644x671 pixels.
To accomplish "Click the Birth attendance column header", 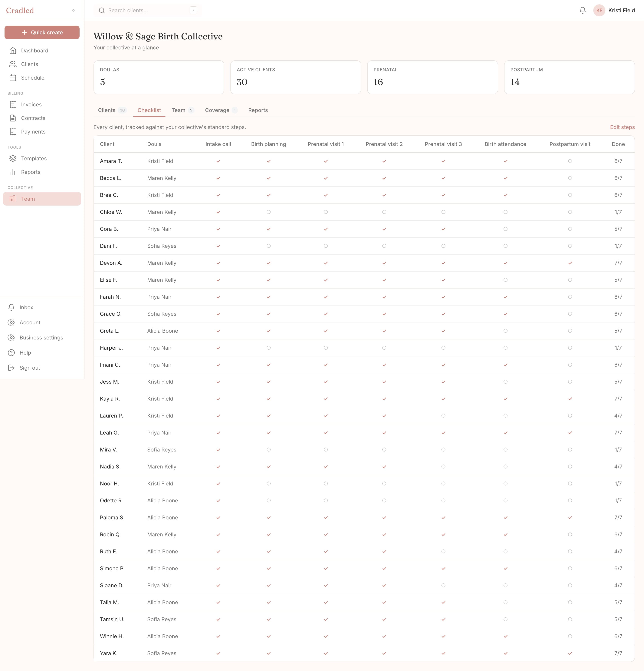I will pyautogui.click(x=505, y=144).
